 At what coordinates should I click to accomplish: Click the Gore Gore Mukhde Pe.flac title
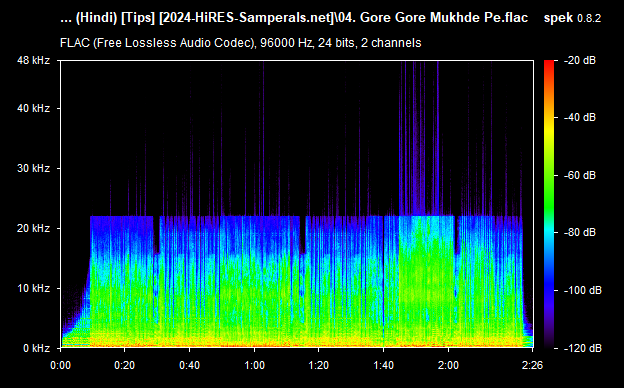click(444, 18)
